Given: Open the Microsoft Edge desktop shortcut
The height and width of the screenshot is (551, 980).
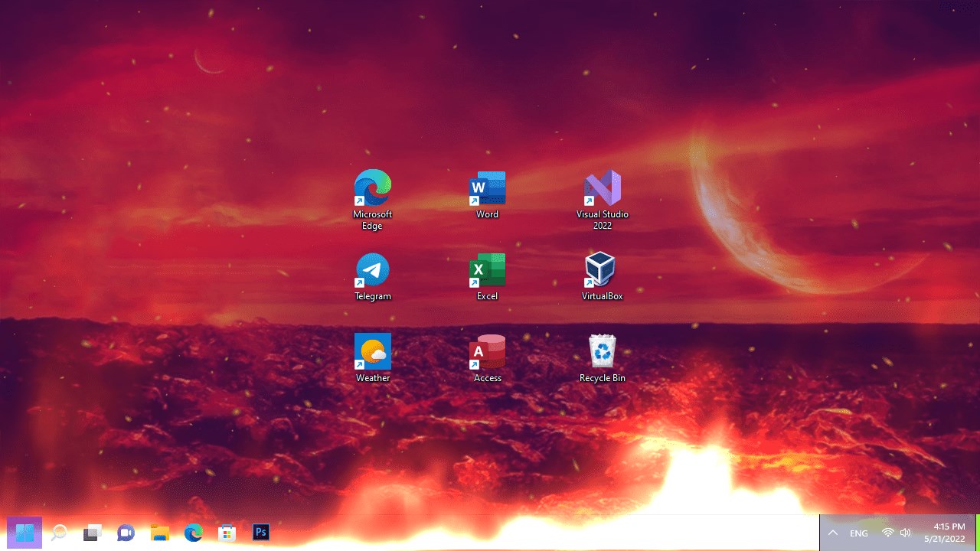Looking at the screenshot, I should click(373, 199).
